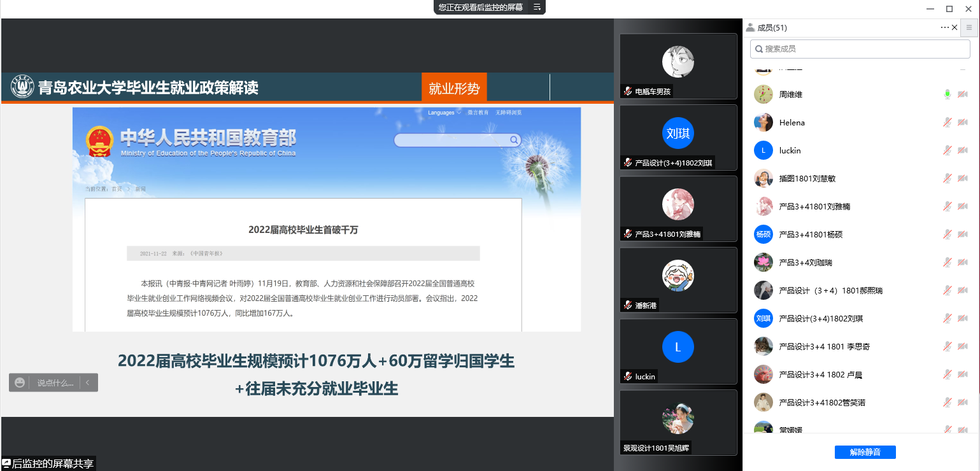Viewport: 980px width, 471px height.
Task: Open the screen-viewing options menu at top
Action: [x=537, y=7]
